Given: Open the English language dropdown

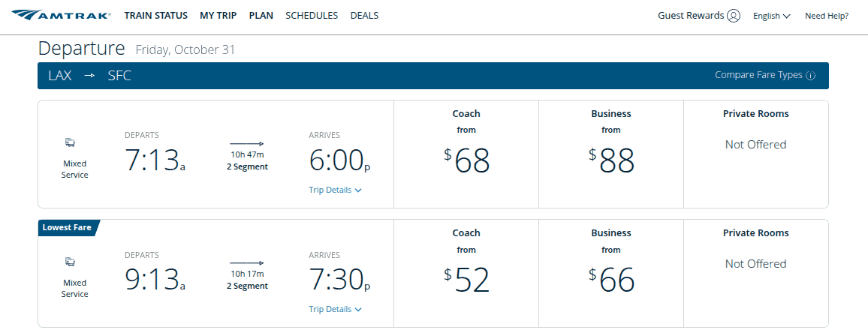Looking at the screenshot, I should (x=771, y=16).
